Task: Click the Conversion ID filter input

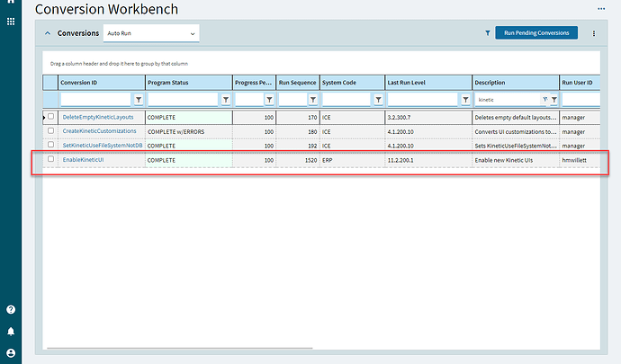Action: pos(95,100)
